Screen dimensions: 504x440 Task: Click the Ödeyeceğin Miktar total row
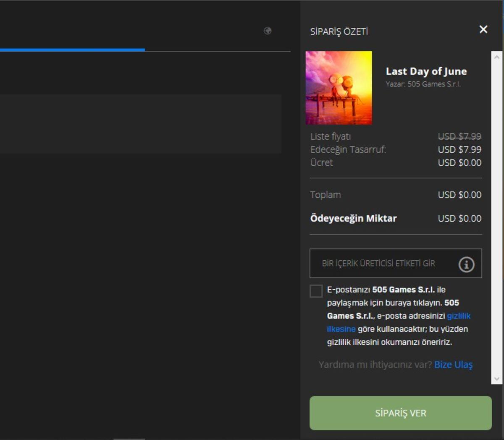(353, 218)
